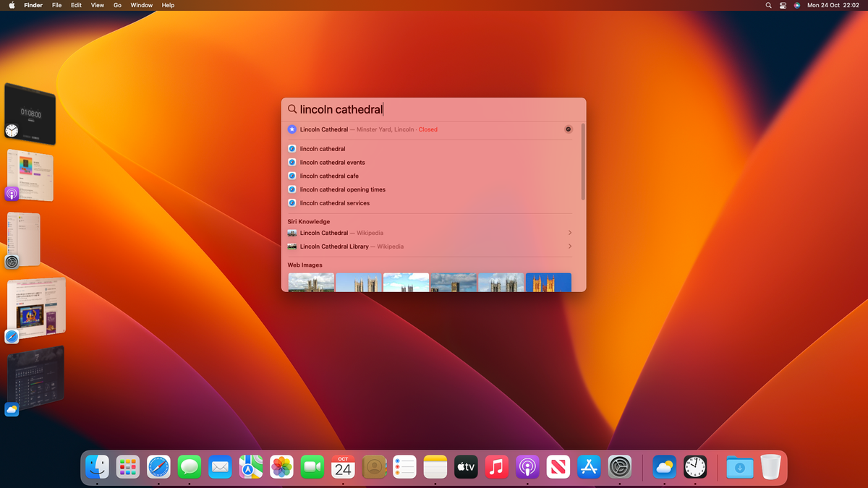
Task: Select the 'lincoln cathedral opening times' suggestion
Action: [343, 189]
